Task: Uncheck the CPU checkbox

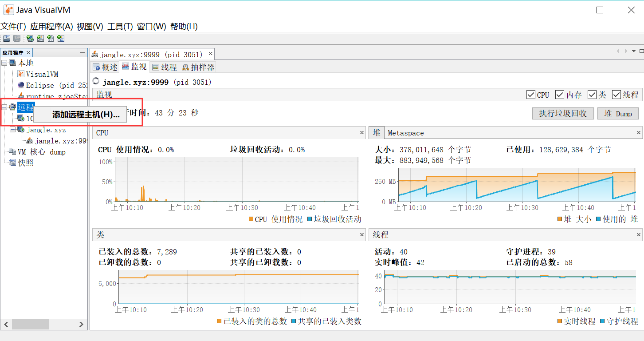Action: click(x=530, y=95)
